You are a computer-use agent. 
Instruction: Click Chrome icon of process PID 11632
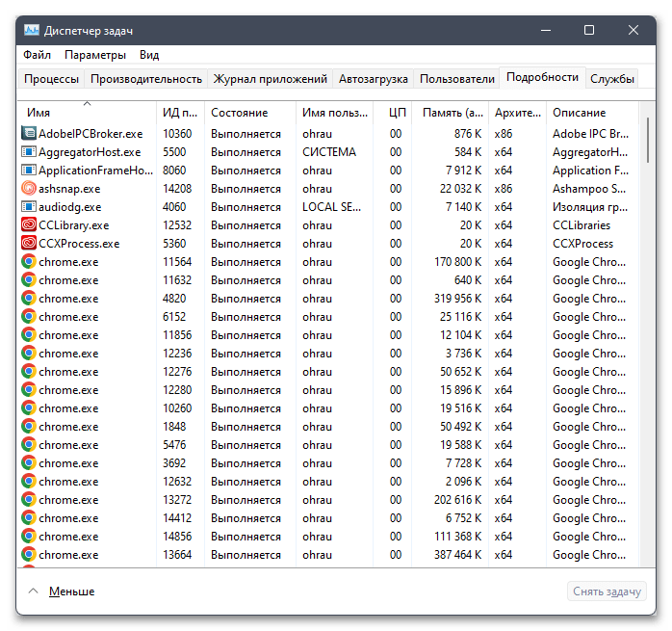pyautogui.click(x=29, y=279)
